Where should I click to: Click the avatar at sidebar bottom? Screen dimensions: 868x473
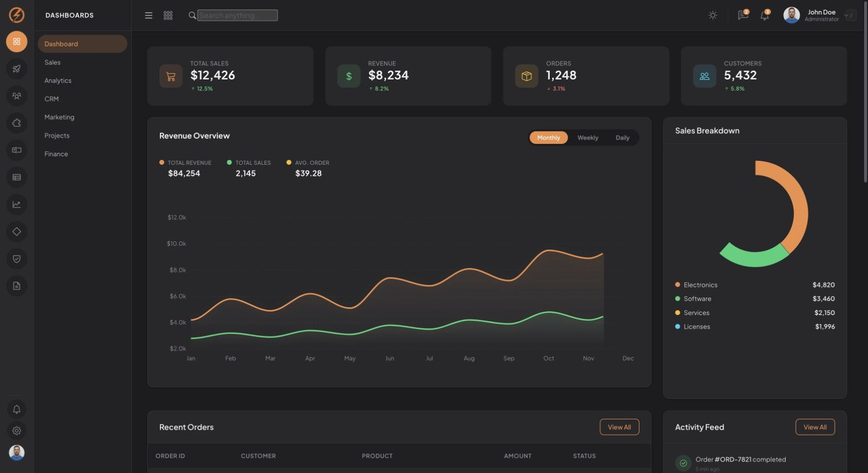pyautogui.click(x=17, y=452)
